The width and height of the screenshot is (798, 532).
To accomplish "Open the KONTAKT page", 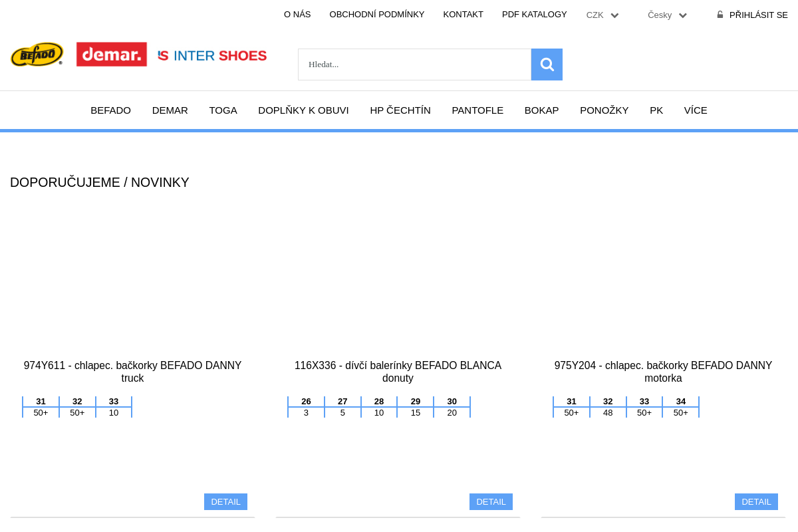I will [x=464, y=15].
